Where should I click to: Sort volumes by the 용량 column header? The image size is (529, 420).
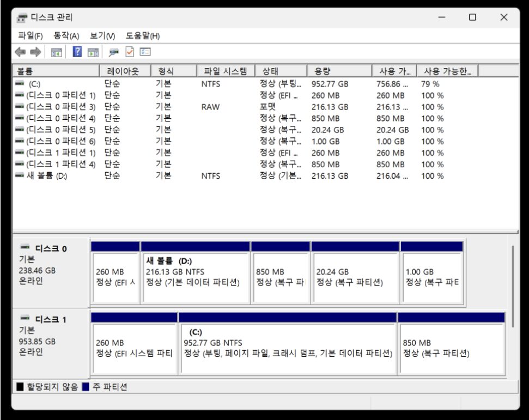(339, 71)
